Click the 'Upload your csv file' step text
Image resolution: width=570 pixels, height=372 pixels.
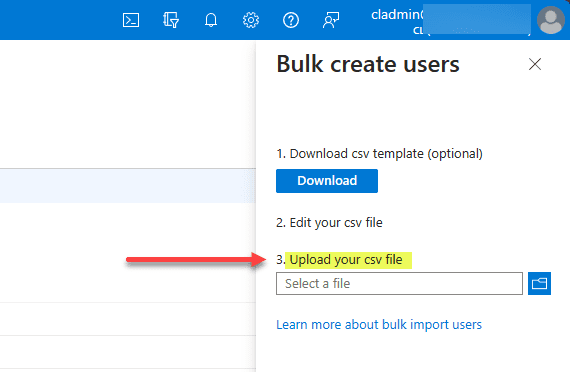pyautogui.click(x=346, y=260)
